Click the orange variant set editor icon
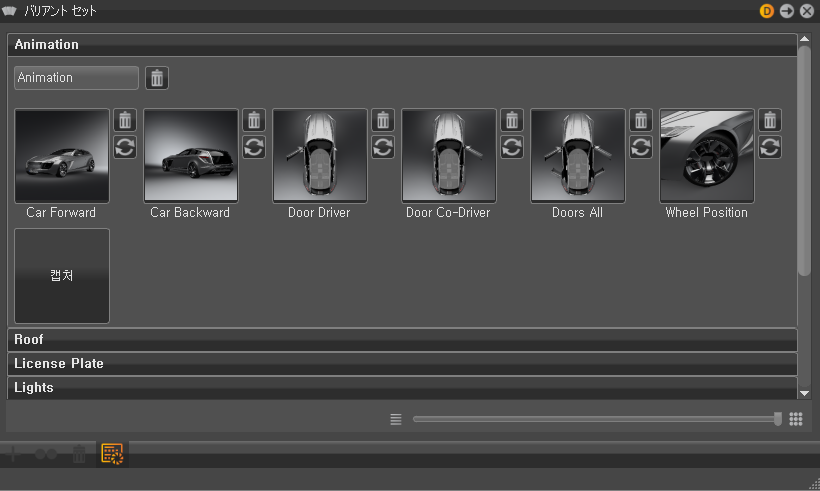 (112, 454)
